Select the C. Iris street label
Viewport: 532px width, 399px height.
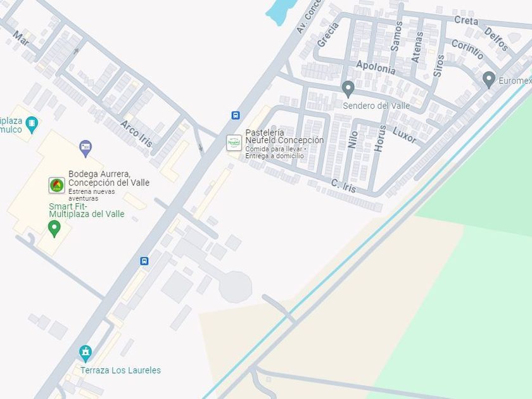pyautogui.click(x=343, y=186)
